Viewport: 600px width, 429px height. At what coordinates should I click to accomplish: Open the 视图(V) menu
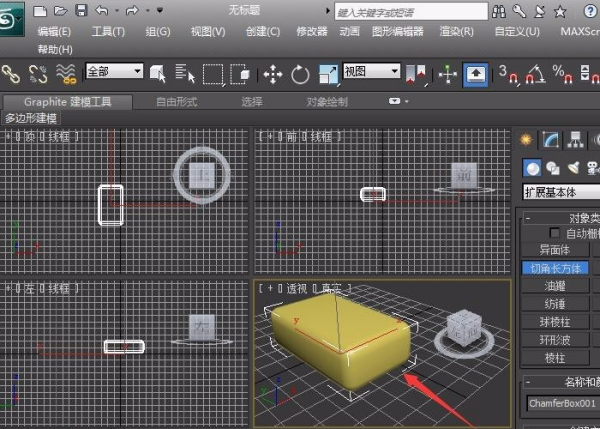[x=208, y=31]
